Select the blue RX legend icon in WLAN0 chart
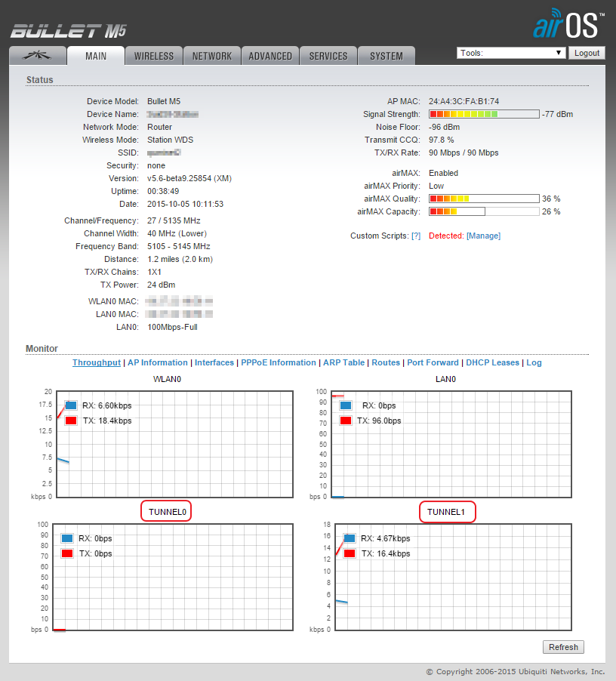The image size is (616, 681). click(70, 405)
